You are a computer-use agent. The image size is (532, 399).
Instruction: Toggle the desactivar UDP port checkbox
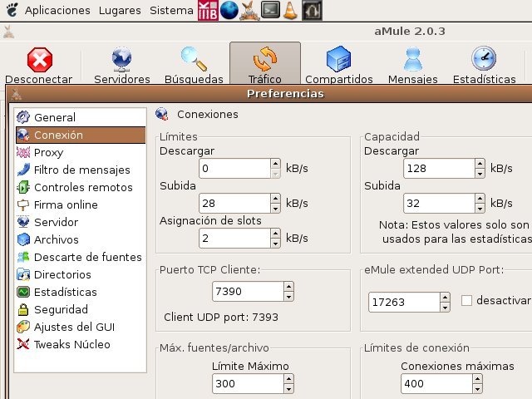[466, 300]
